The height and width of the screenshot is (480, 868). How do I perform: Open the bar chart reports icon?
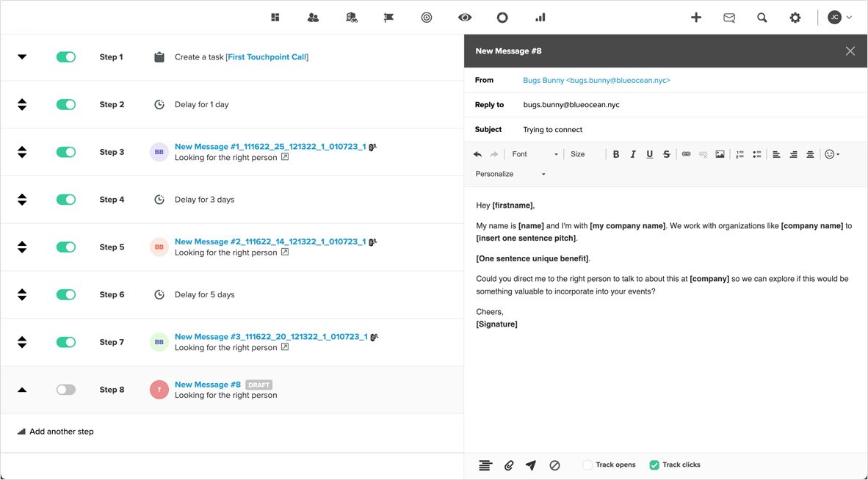[540, 18]
